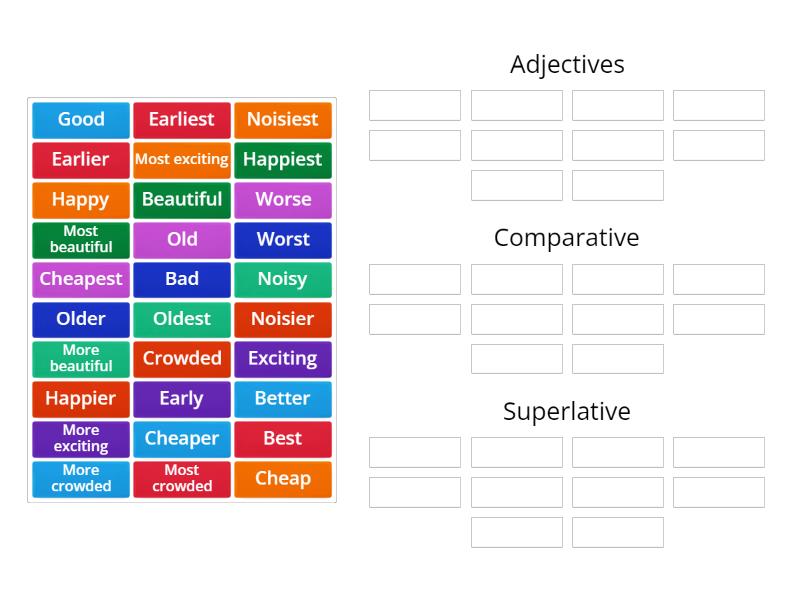The height and width of the screenshot is (600, 800).
Task: Pick the "More beautiful" tile
Action: (80, 359)
